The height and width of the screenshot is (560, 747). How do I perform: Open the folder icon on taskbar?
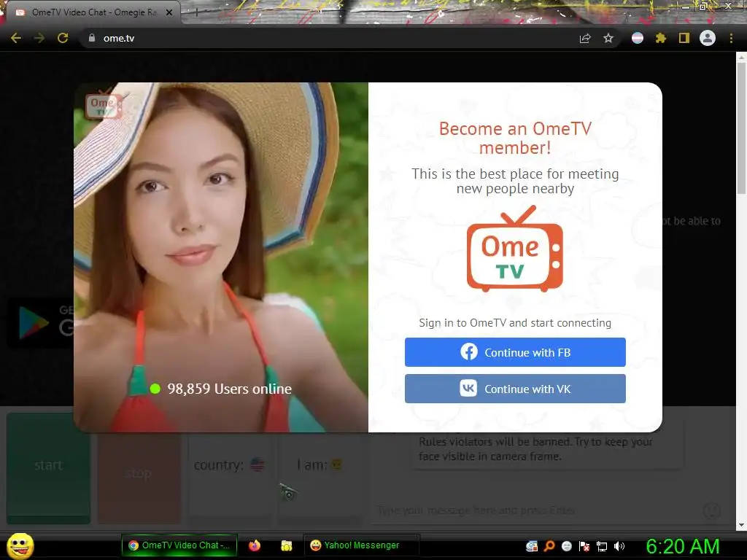coord(286,545)
